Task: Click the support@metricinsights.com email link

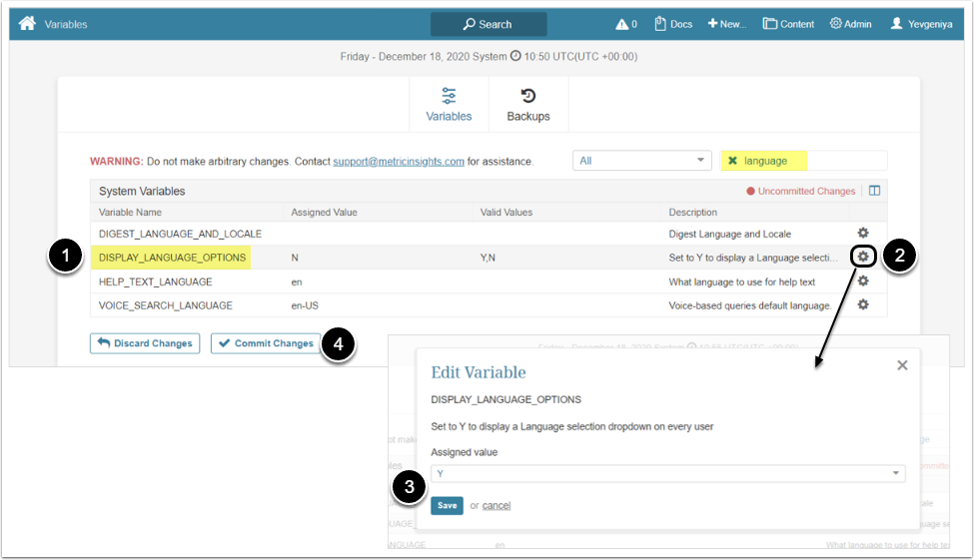Action: (x=399, y=161)
